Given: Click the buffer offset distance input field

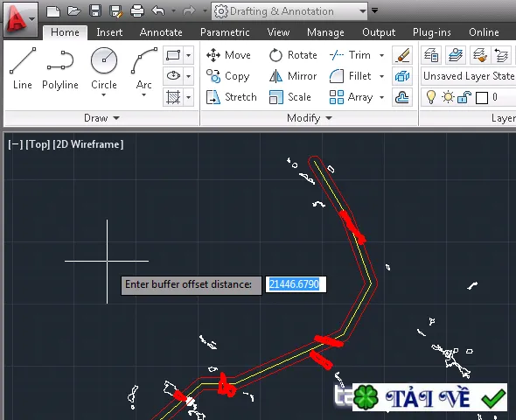Looking at the screenshot, I should 296,284.
